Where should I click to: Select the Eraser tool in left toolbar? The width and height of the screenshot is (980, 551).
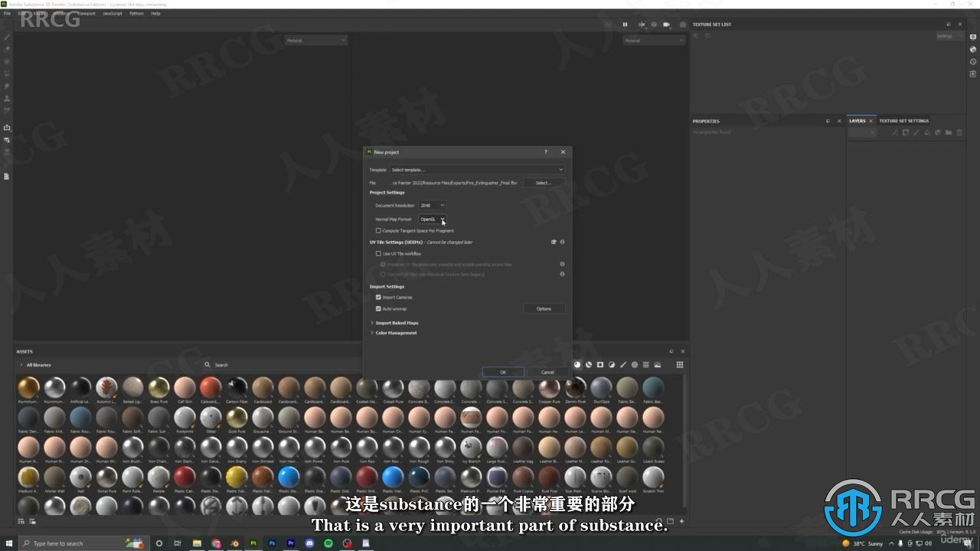(7, 49)
